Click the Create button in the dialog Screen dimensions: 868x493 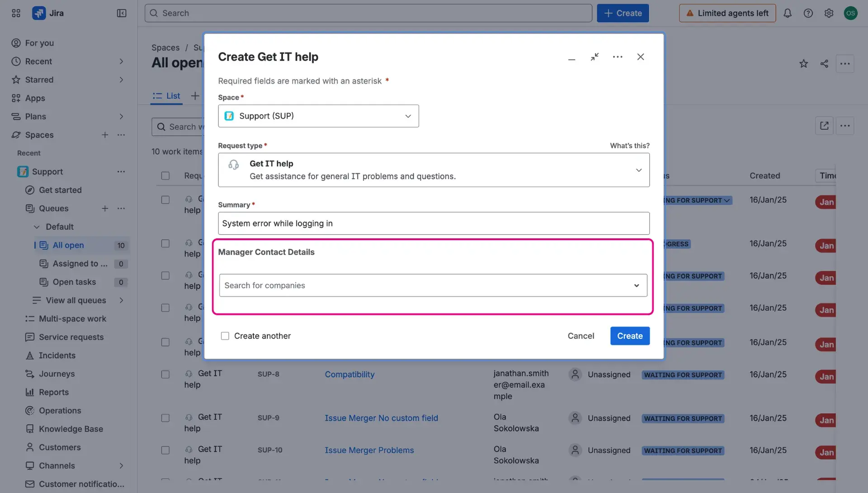click(629, 336)
